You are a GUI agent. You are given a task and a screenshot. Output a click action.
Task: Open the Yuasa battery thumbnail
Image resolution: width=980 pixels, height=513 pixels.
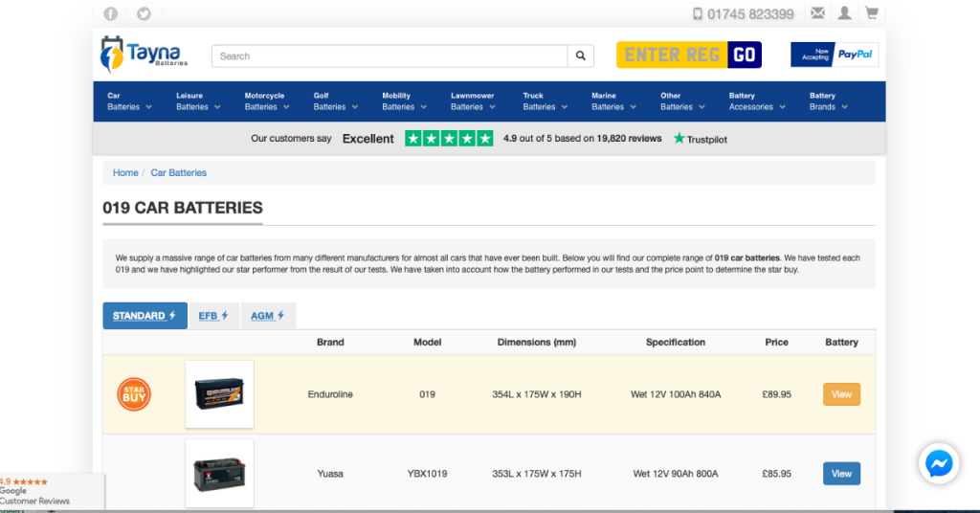(x=219, y=473)
